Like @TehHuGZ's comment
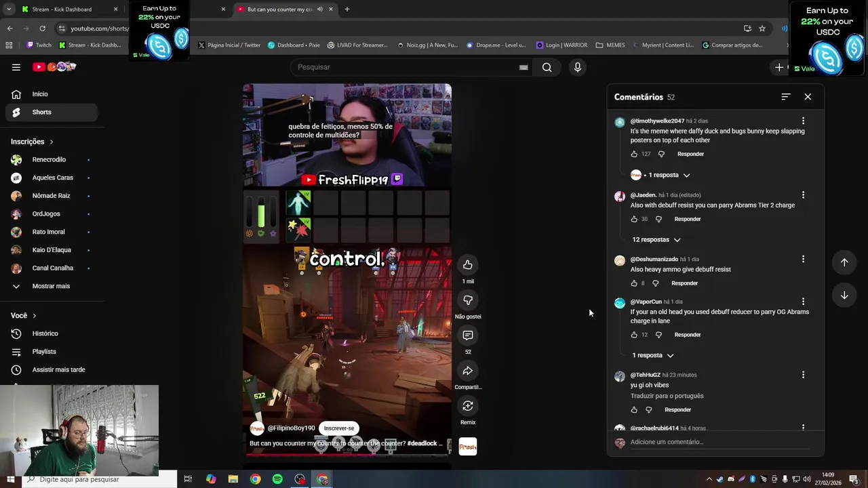The image size is (868, 488). [634, 410]
